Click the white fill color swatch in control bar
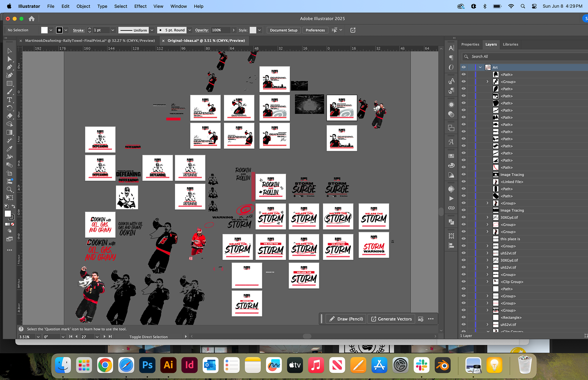The height and width of the screenshot is (380, 588). (x=44, y=30)
